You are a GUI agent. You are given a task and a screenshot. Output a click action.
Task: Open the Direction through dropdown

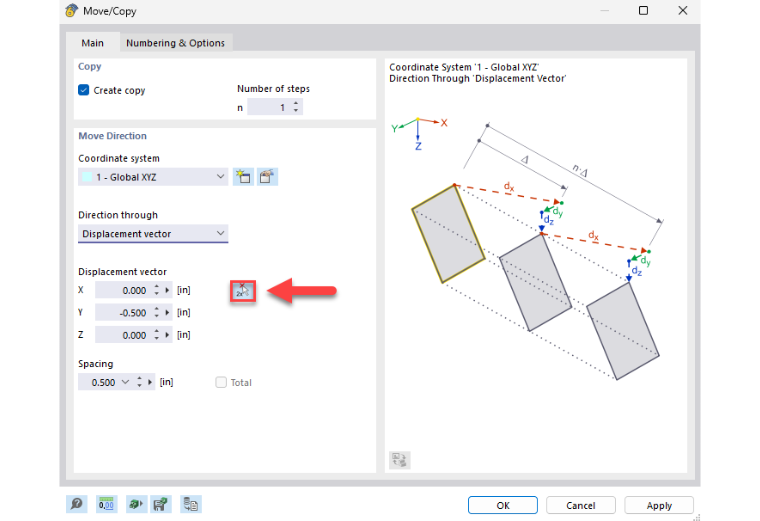(153, 234)
